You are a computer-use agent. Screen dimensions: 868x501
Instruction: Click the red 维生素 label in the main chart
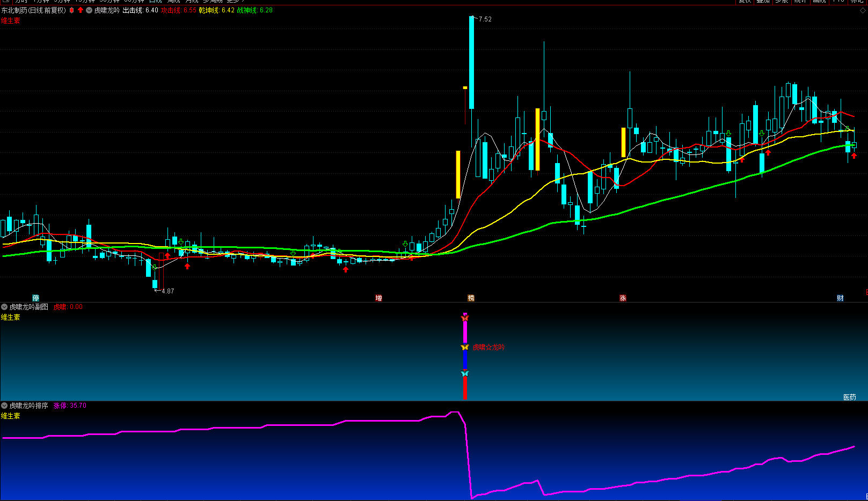pos(10,20)
